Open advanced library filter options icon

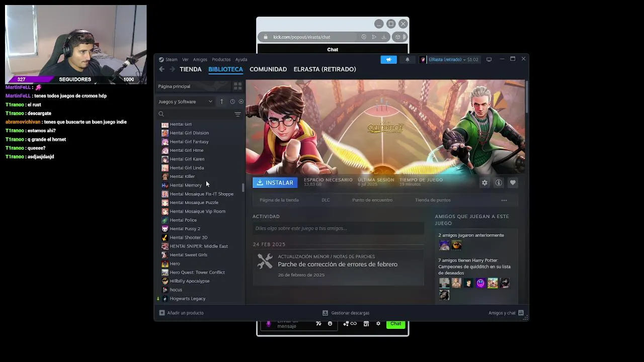237,114
